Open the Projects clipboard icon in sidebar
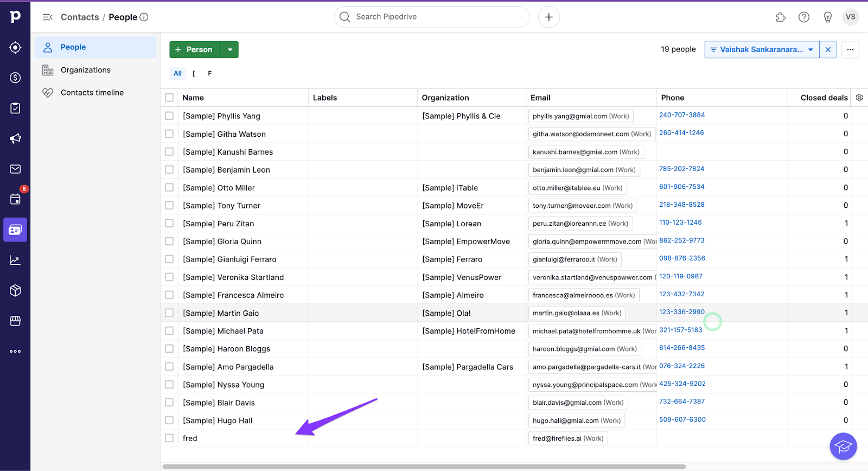 pyautogui.click(x=15, y=108)
